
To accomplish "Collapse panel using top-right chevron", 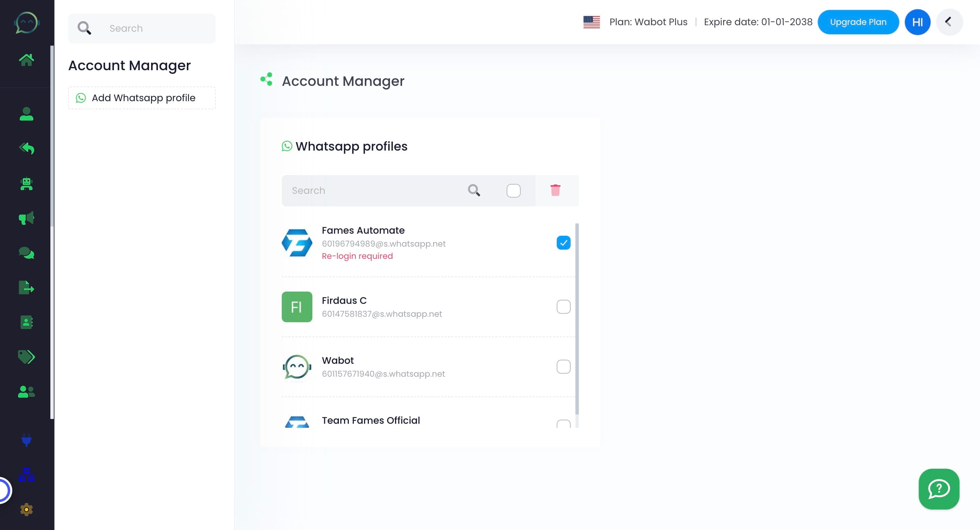I will click(x=949, y=22).
